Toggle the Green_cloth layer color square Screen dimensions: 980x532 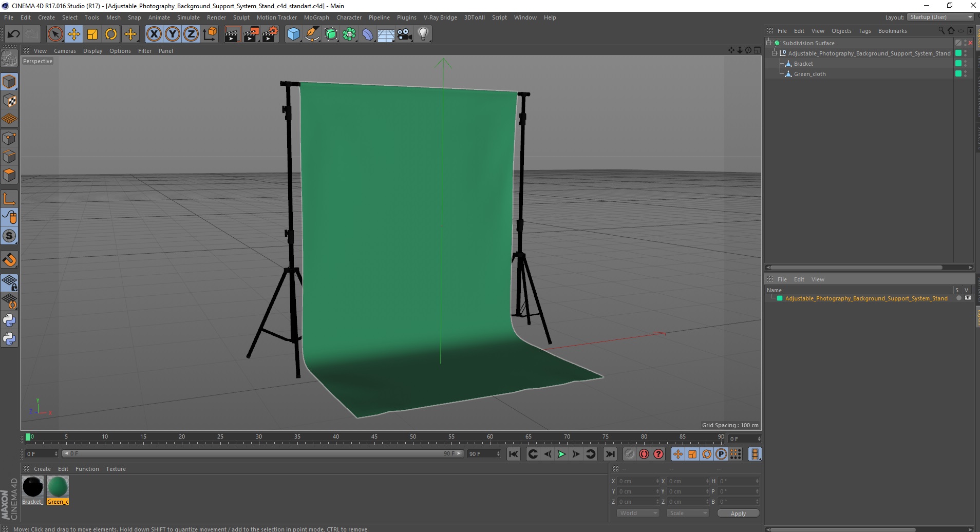(958, 73)
